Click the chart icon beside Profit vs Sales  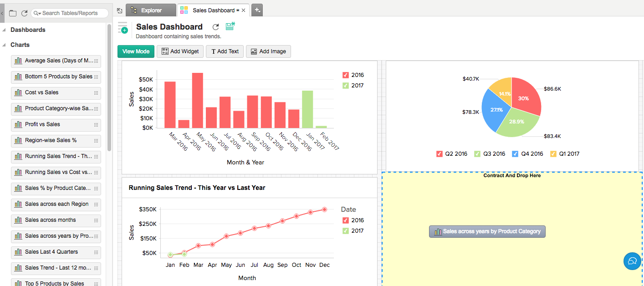[x=18, y=124]
